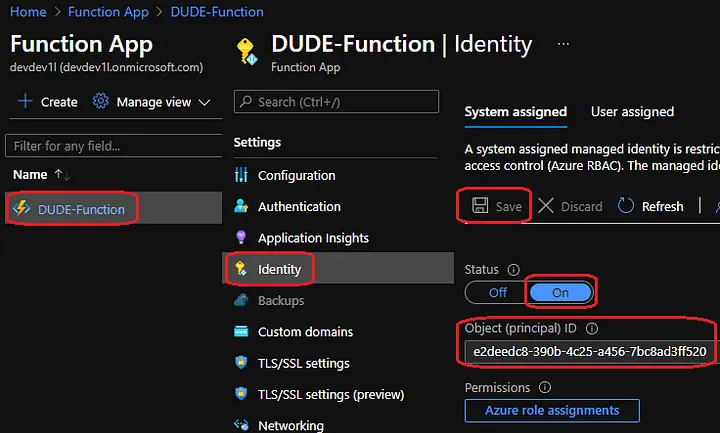
Task: Open Authentication via its person icon
Action: pos(241,207)
